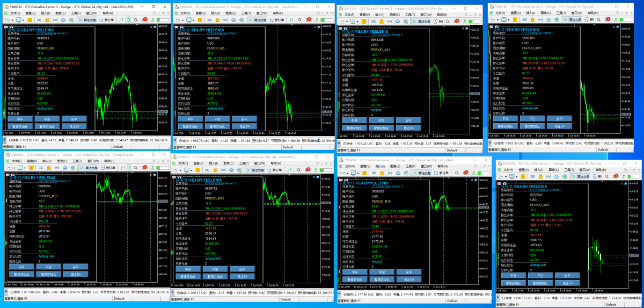644x308 pixels.
Task: Click the signals radio icon in window 5958752
Action: click(223, 170)
